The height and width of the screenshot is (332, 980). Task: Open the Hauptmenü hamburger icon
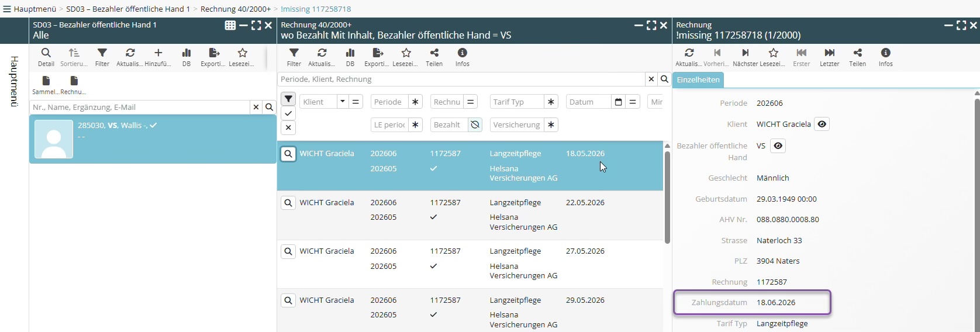tap(7, 9)
